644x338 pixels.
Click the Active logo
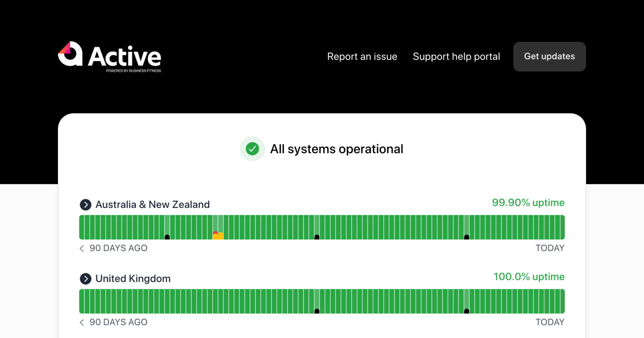point(109,57)
